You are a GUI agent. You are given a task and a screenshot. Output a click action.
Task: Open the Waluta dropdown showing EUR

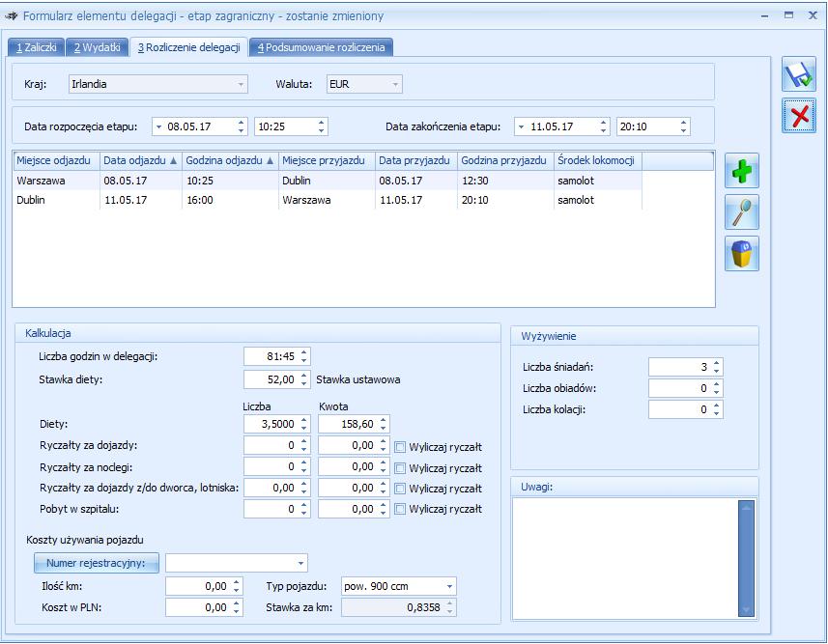[395, 84]
